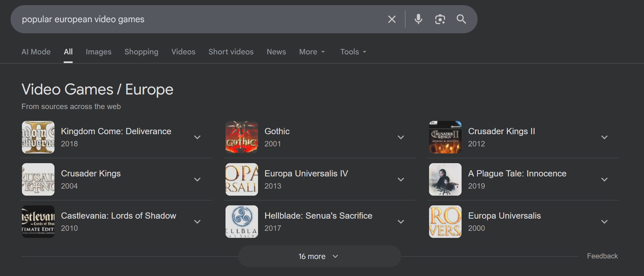The image size is (644, 276).
Task: Click the Gothic cover thumbnail
Action: 242,137
